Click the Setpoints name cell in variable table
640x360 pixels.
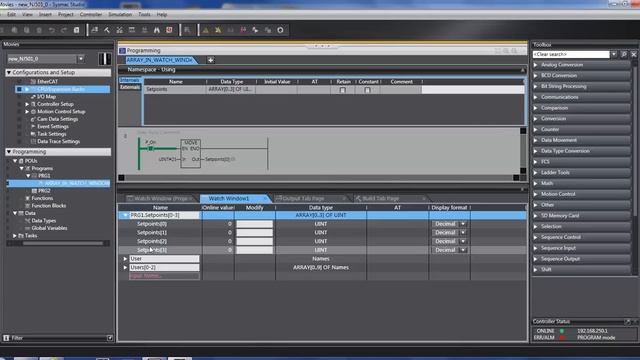point(175,89)
